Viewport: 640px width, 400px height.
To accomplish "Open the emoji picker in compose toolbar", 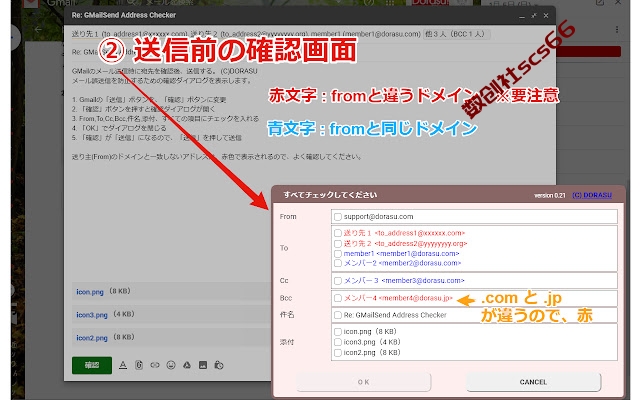I will 171,365.
